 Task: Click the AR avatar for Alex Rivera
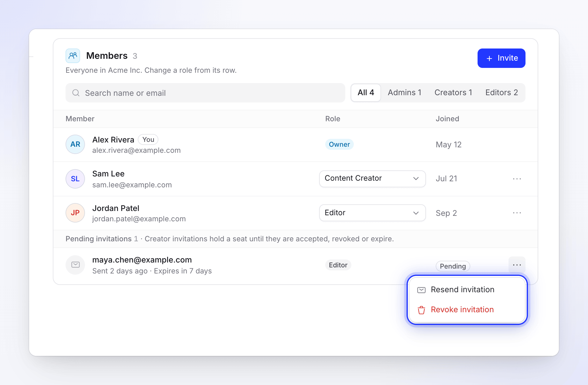[x=75, y=144]
